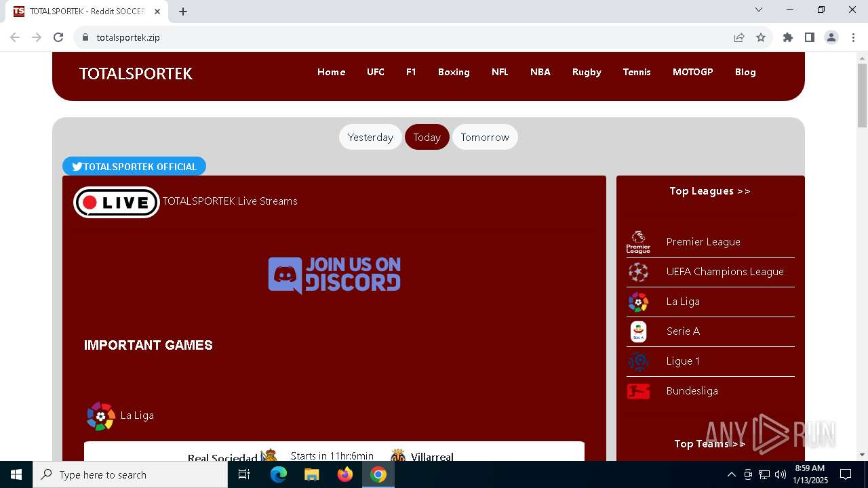Open Microsoft Edge from taskbar

(x=279, y=474)
